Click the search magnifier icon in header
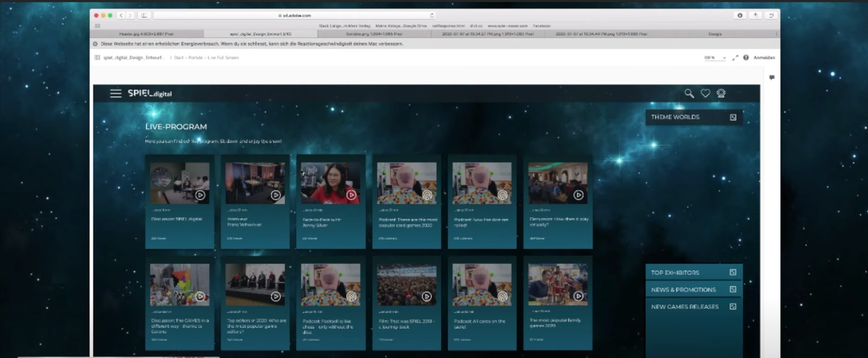 689,93
